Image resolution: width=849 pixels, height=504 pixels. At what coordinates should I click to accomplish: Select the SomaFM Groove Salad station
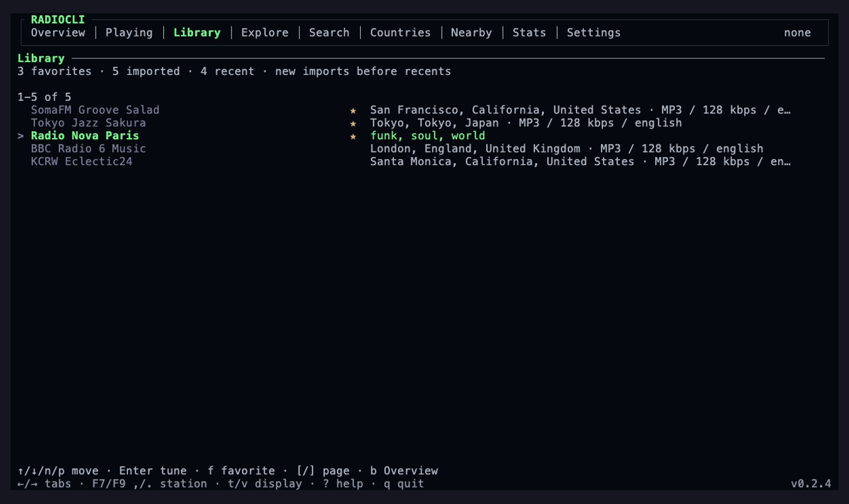96,110
